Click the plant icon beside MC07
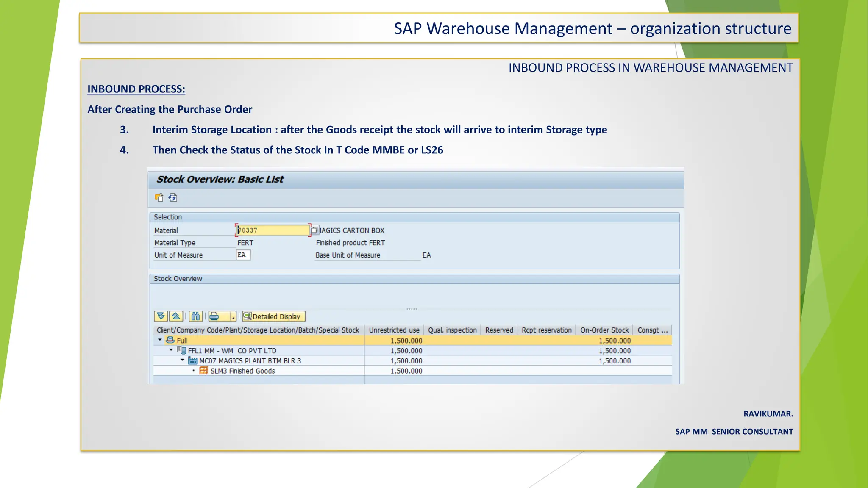868x488 pixels. (193, 360)
